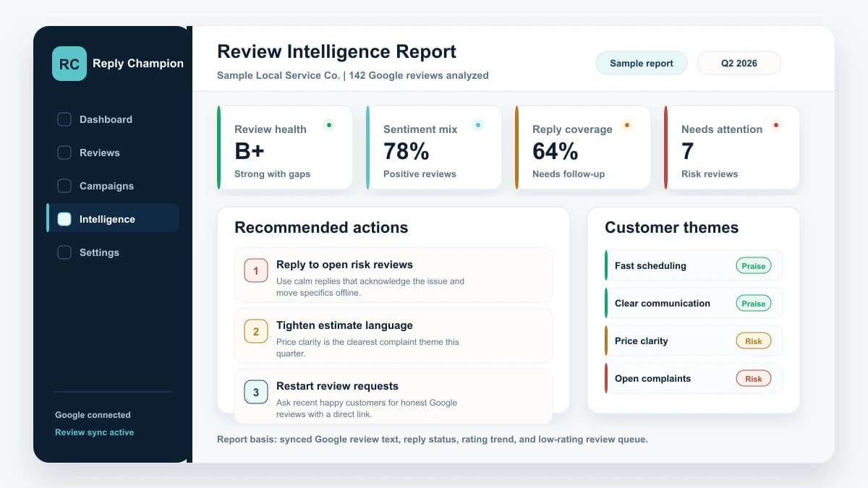Click the square icon beside Settings
The width and height of the screenshot is (868, 488).
(x=64, y=252)
